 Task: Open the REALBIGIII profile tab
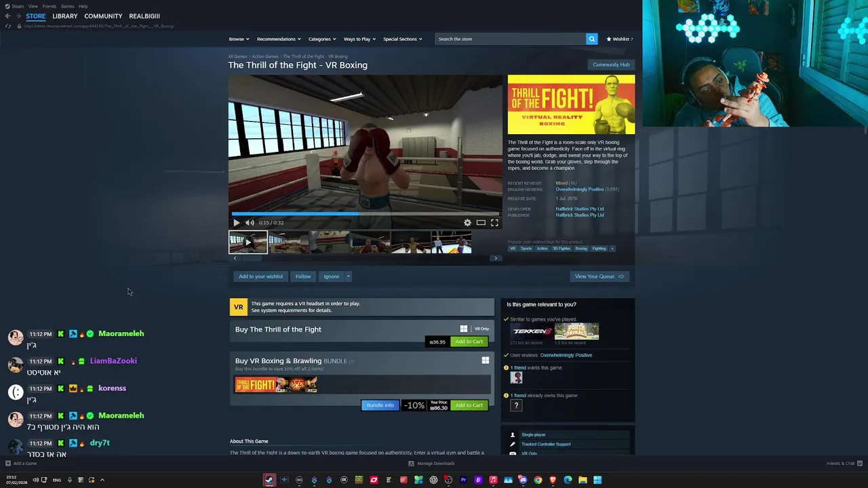(x=144, y=16)
